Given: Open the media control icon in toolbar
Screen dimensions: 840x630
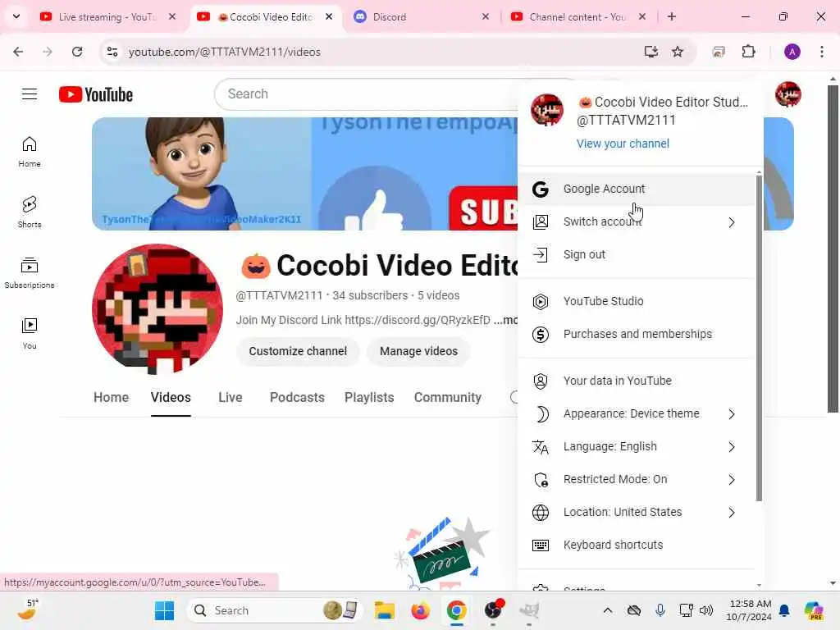Looking at the screenshot, I should (719, 52).
